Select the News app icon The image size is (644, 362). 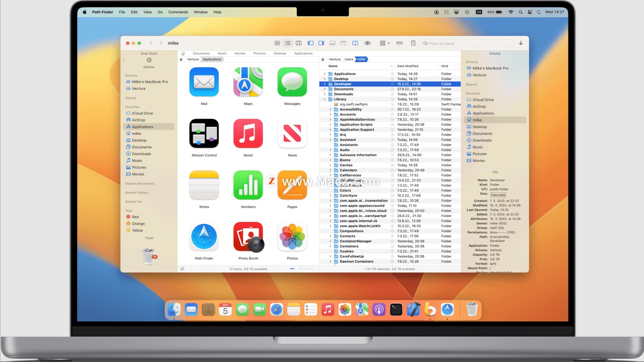pos(292,133)
